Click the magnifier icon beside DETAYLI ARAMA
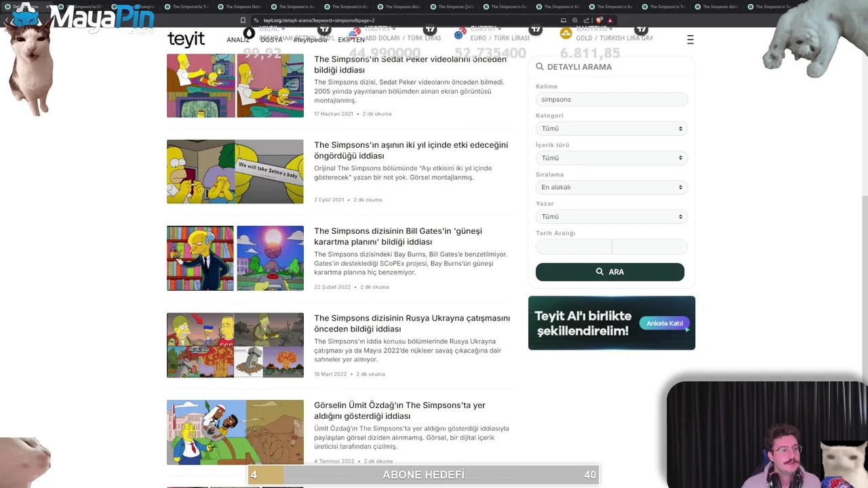868x488 pixels. pos(540,66)
